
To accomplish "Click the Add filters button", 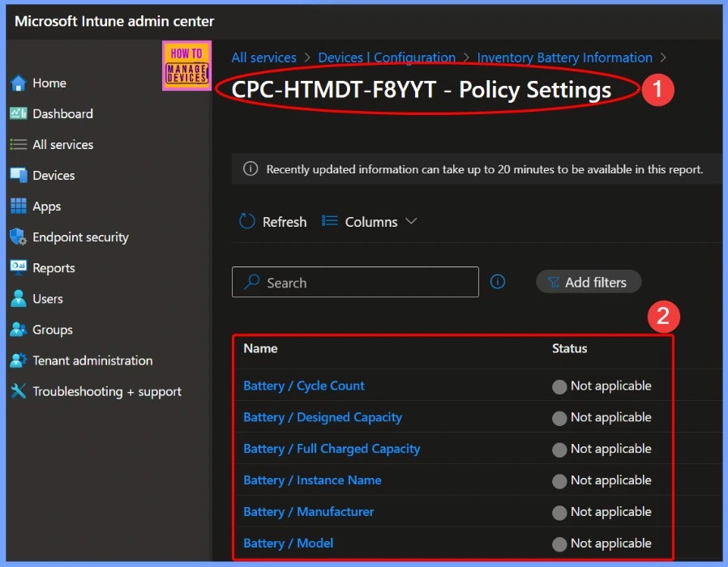I will tap(589, 282).
